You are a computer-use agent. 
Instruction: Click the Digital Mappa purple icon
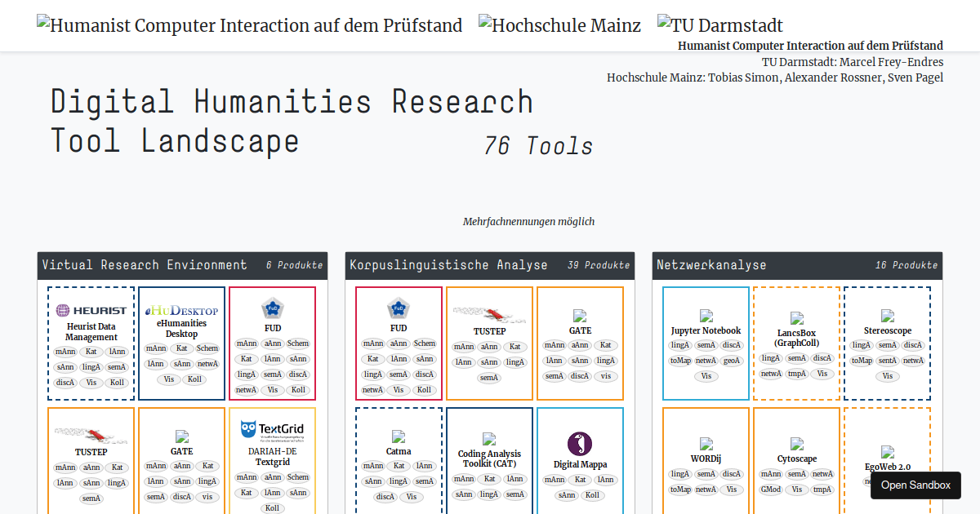pos(580,444)
